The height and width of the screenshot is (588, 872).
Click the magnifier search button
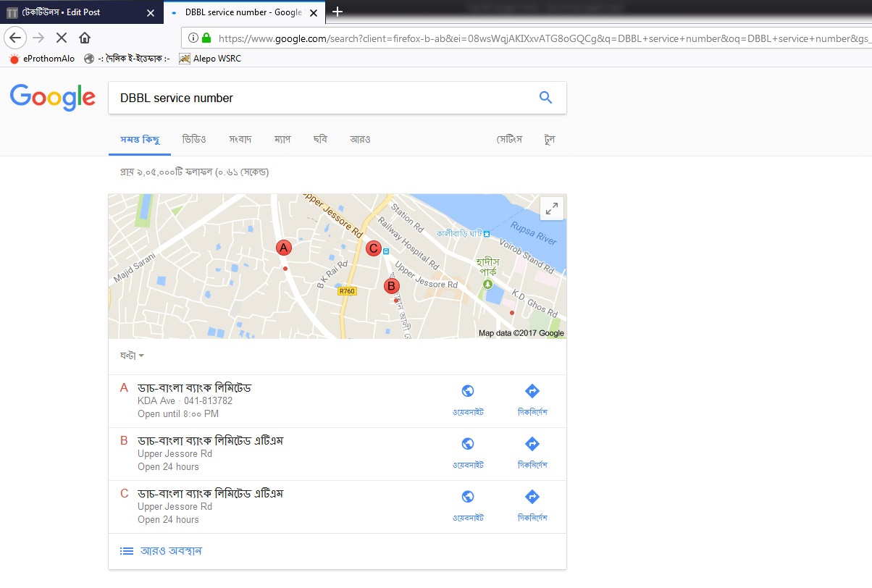pyautogui.click(x=546, y=98)
